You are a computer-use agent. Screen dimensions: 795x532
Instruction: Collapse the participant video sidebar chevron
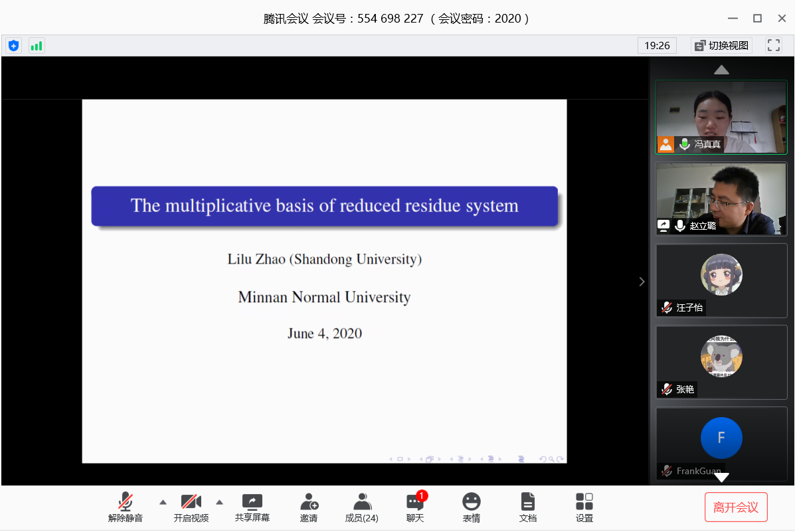pyautogui.click(x=642, y=282)
